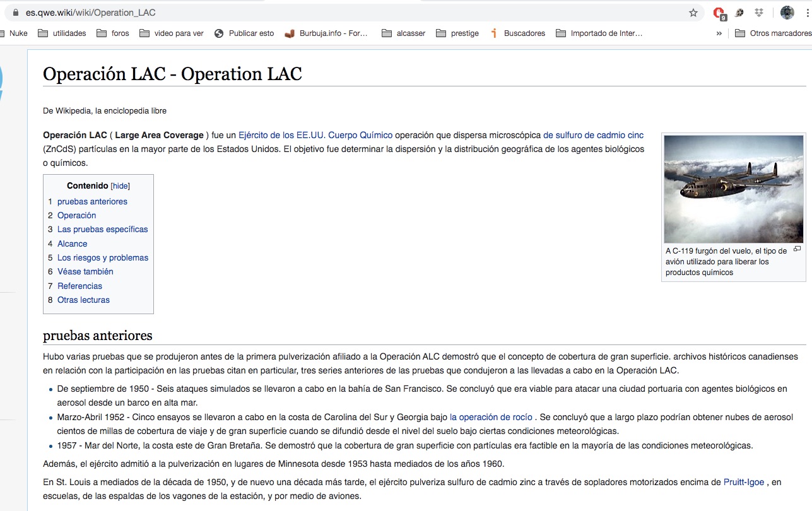Follow the Pruitt-Igoe link
Screen dimensions: 812x511
[x=743, y=482]
